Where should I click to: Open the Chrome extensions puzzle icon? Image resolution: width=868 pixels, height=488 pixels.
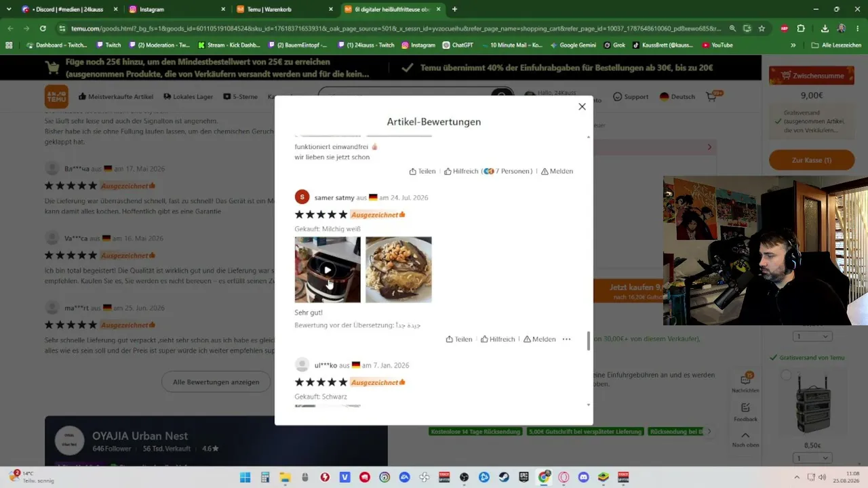[x=801, y=28]
